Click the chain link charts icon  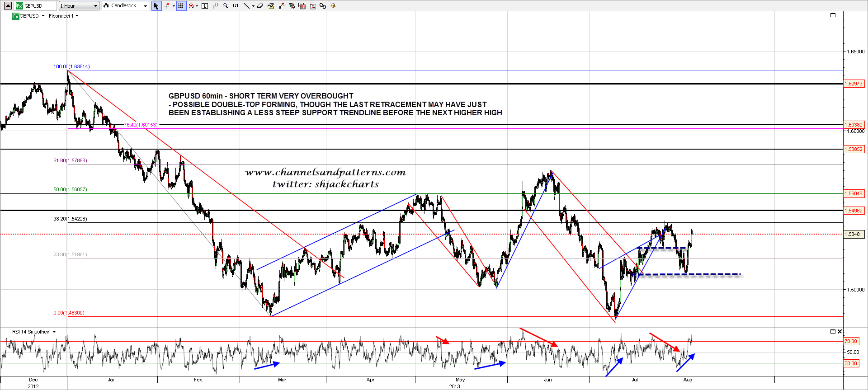tap(322, 6)
